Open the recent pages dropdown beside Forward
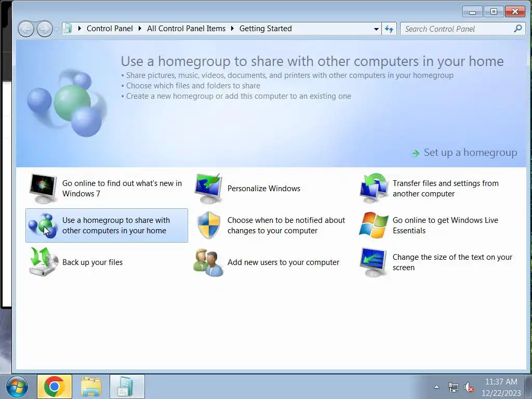Viewport: 532px width, 399px height. pyautogui.click(x=57, y=29)
